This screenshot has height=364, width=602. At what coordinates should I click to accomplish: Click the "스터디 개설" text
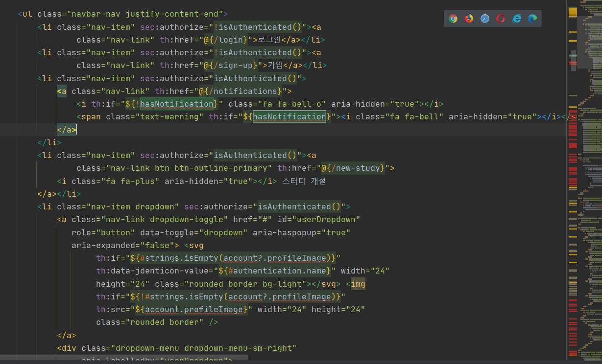tap(304, 181)
